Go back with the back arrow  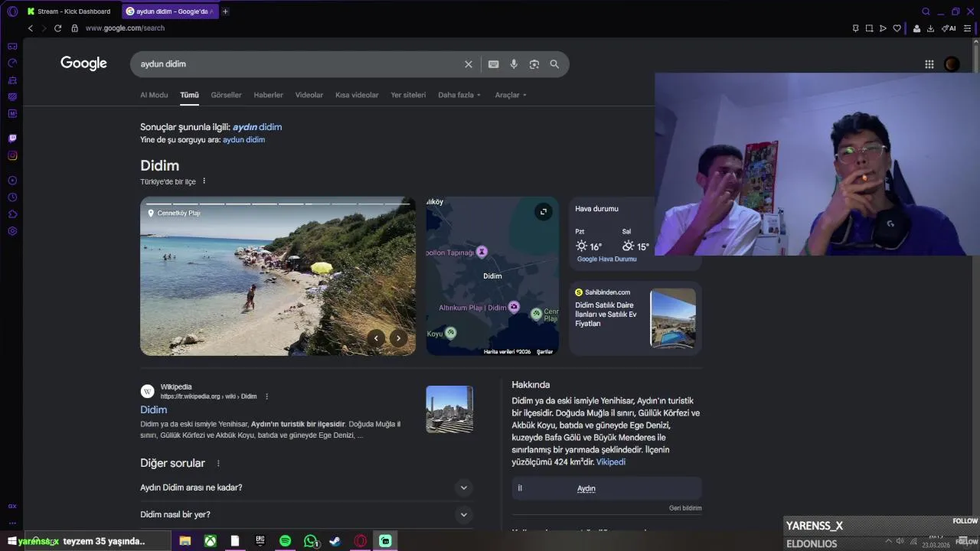tap(31, 28)
